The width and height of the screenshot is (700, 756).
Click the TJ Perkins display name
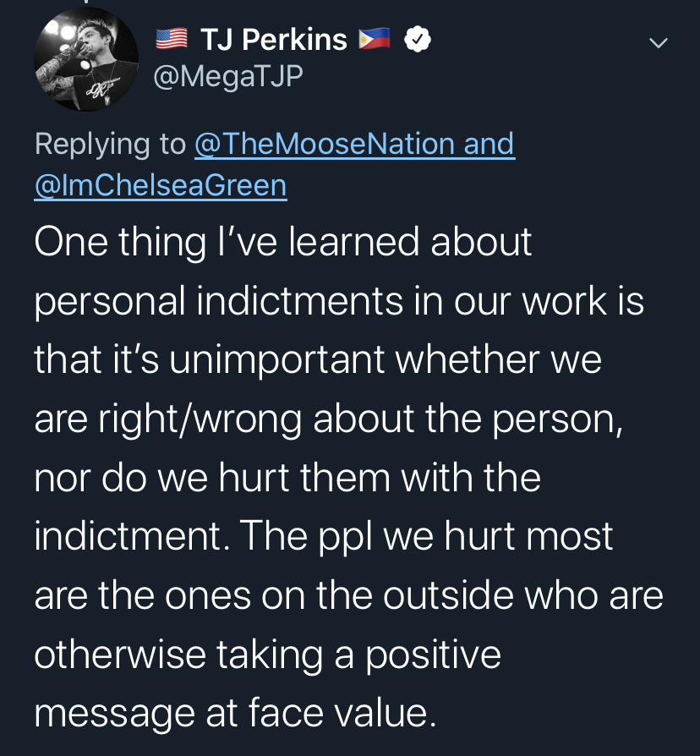[x=273, y=40]
